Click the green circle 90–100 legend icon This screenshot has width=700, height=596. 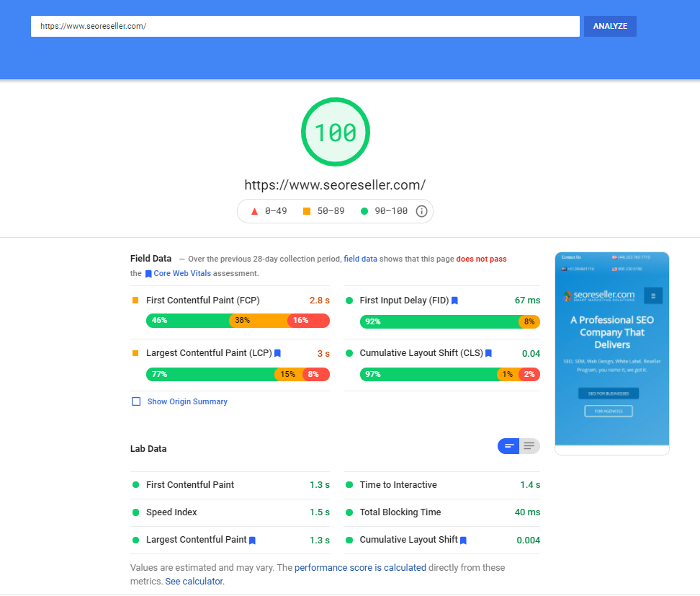coord(364,211)
